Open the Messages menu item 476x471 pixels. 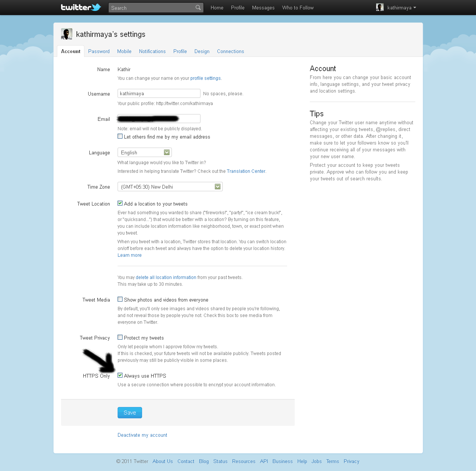pyautogui.click(x=263, y=8)
